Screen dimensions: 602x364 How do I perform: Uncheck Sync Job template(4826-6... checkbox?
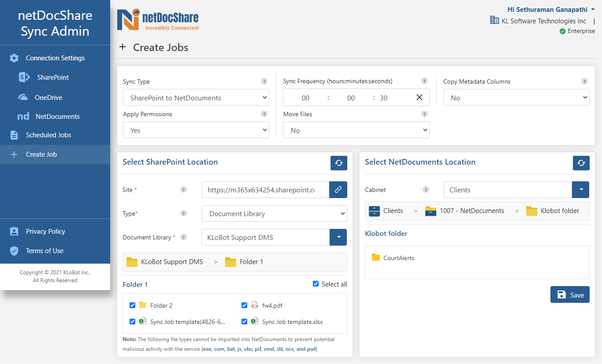click(x=132, y=321)
